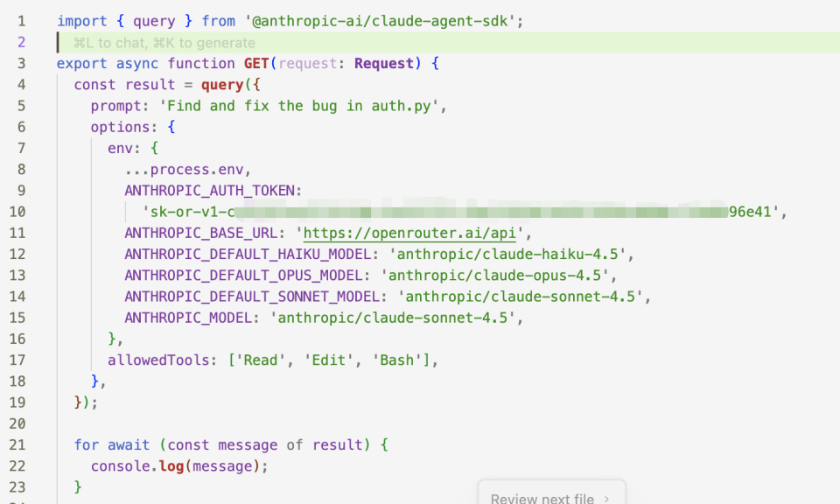Click the ANTHROPIC_DEFAULT_SONNET_MODEL key
The image size is (840, 504).
coord(252,296)
